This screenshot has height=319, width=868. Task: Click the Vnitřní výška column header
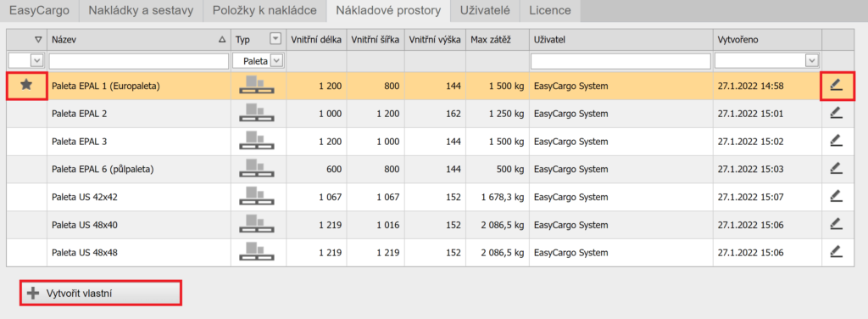(435, 39)
